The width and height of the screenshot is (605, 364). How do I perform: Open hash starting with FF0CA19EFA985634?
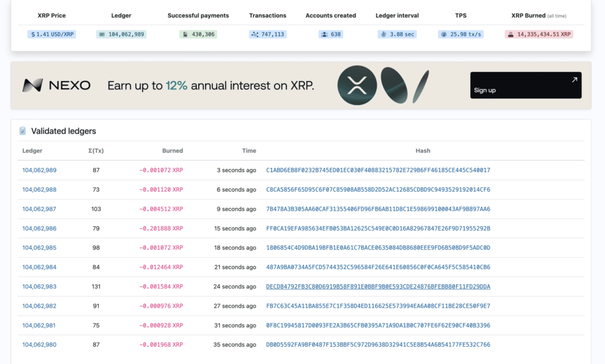click(378, 229)
